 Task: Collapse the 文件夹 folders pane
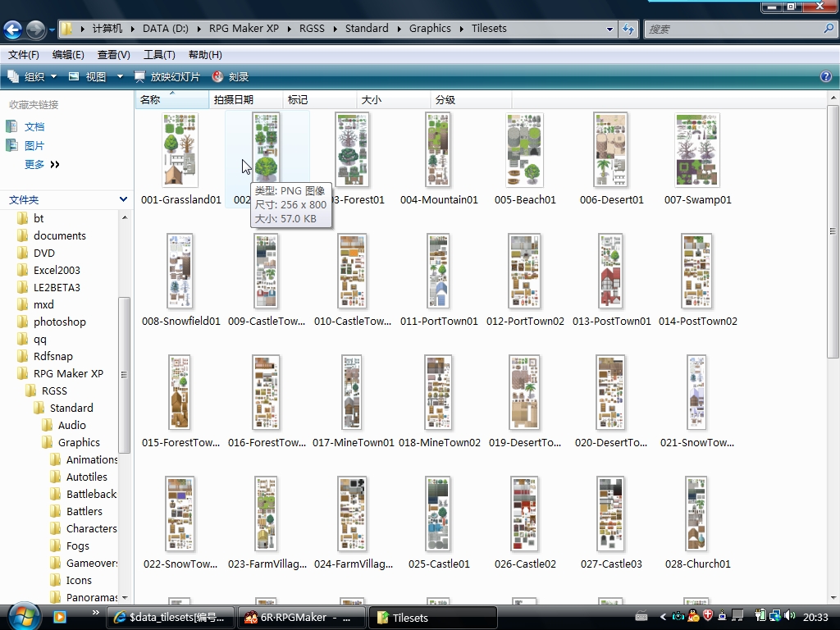(x=123, y=200)
